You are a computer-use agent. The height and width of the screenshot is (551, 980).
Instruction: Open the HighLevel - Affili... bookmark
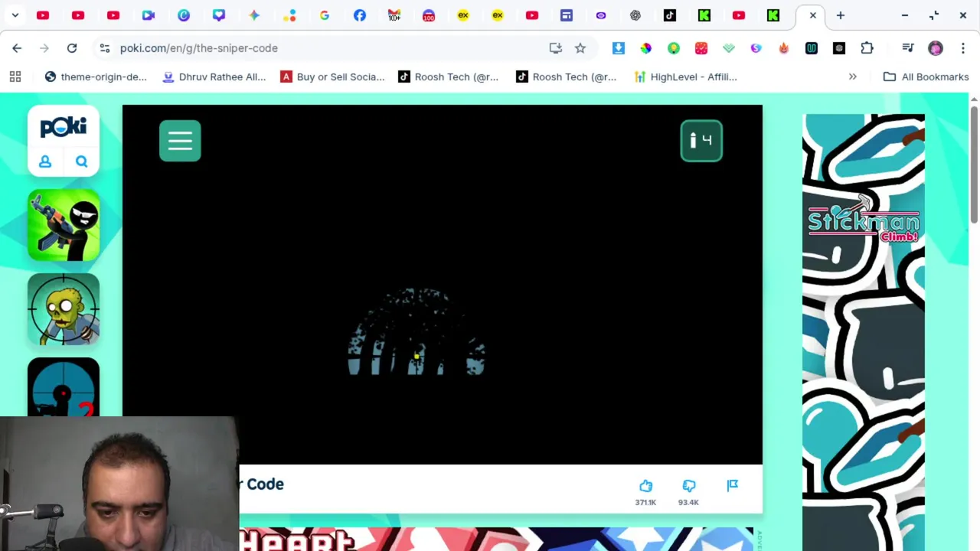pyautogui.click(x=685, y=77)
